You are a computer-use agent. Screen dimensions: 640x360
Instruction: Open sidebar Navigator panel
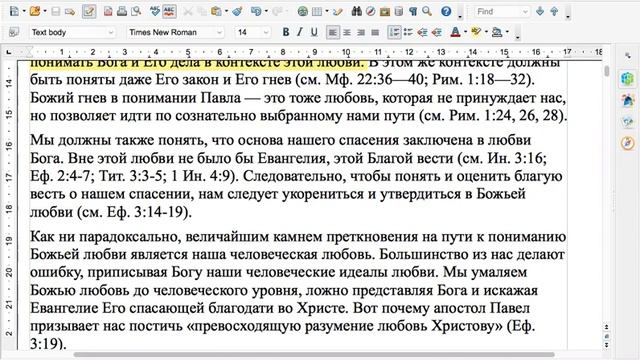pos(628,143)
